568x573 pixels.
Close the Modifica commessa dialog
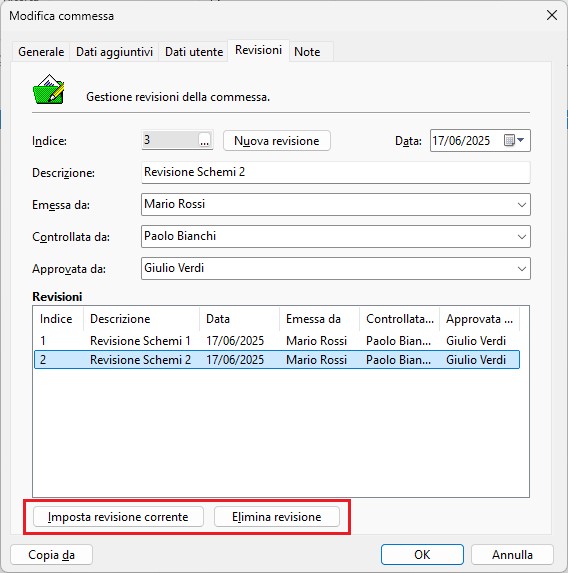(552, 15)
